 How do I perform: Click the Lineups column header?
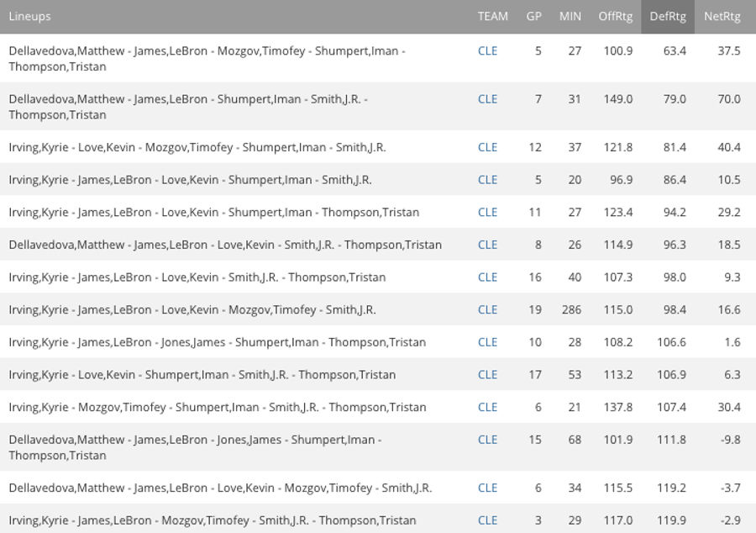pos(29,17)
